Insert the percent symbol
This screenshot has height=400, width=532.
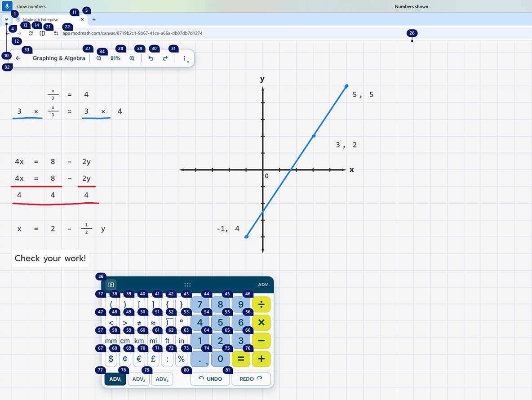coord(182,359)
